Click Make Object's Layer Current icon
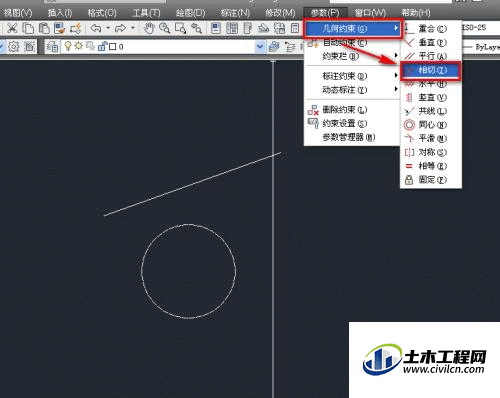 tap(274, 47)
